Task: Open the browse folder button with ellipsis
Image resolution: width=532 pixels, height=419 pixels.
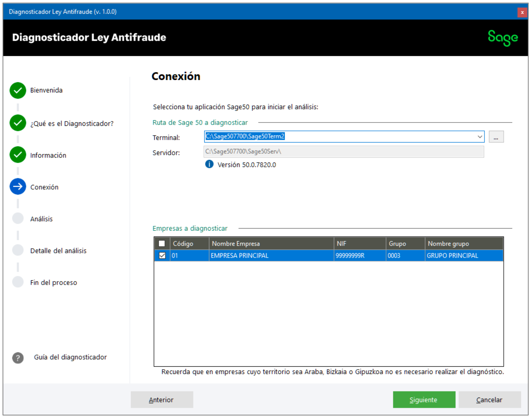Action: (496, 137)
